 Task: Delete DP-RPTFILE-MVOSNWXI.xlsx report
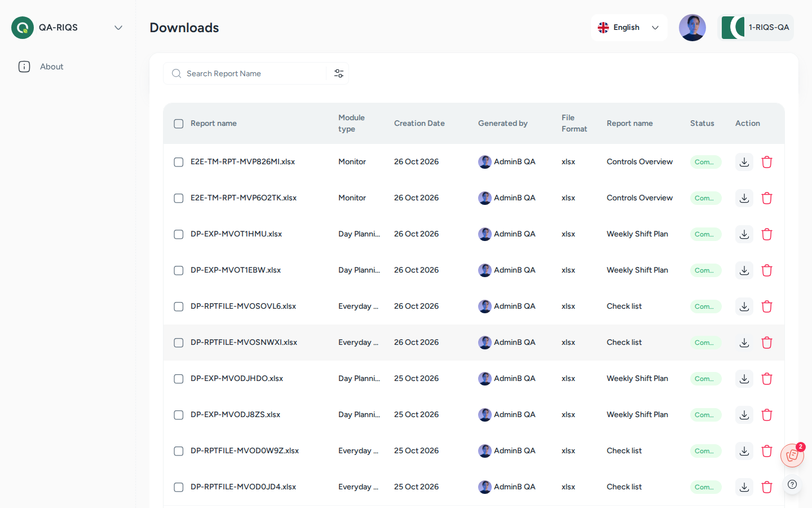(x=767, y=343)
